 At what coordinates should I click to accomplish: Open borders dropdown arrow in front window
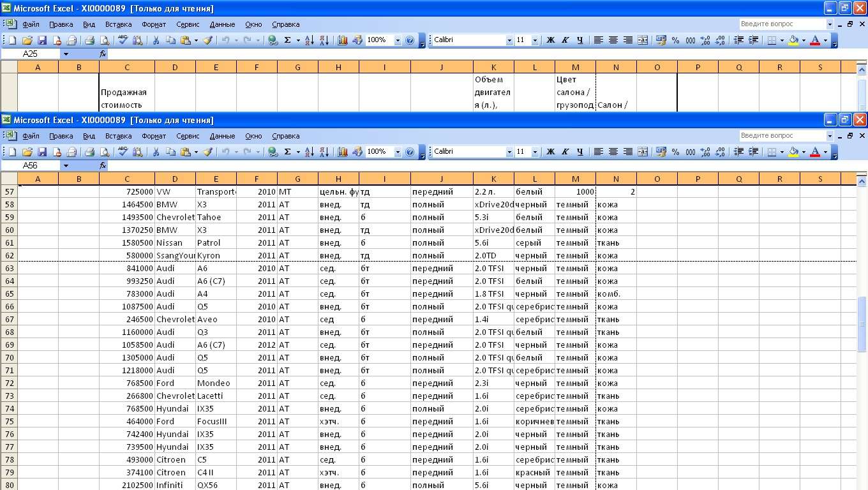(x=782, y=152)
